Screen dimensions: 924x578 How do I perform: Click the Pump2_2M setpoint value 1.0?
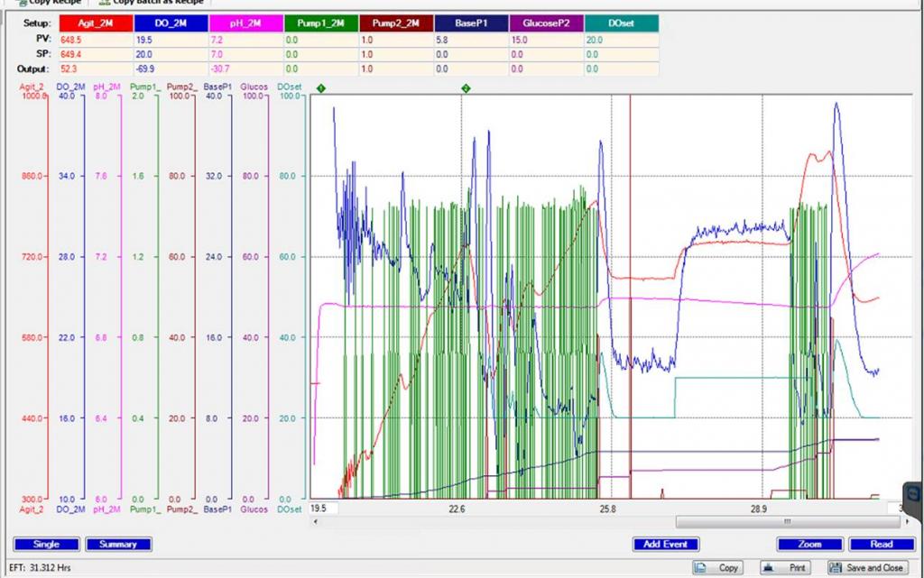(366, 55)
